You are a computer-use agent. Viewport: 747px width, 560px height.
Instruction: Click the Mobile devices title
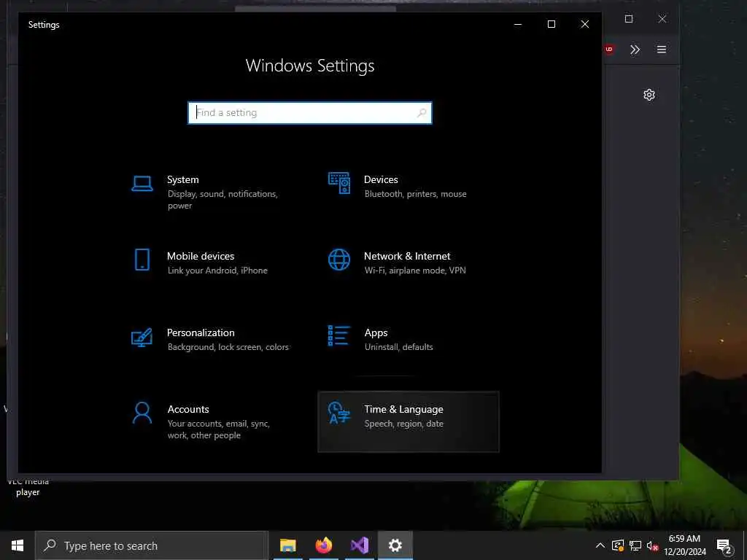[201, 256]
